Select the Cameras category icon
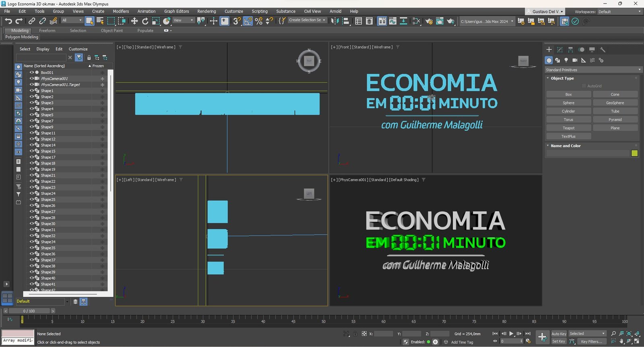Viewport: 644px width, 347px height. click(x=575, y=60)
